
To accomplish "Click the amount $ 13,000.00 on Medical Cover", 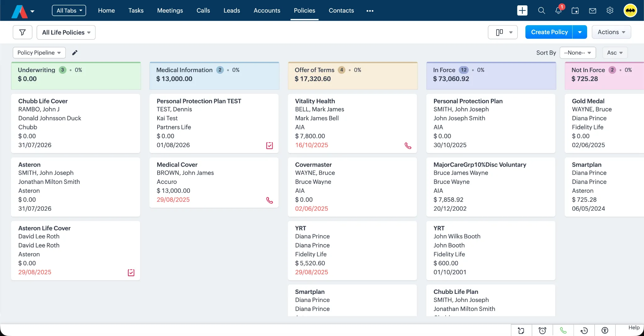I will [x=173, y=191].
